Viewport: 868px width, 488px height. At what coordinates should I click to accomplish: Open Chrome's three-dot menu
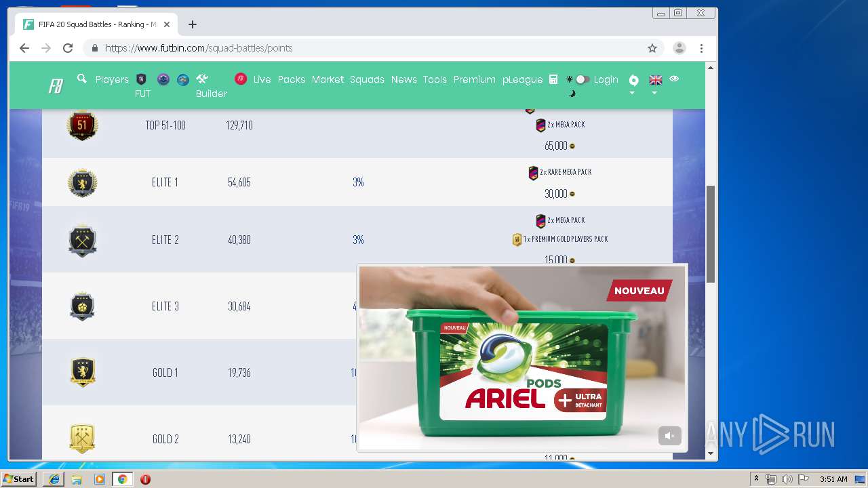[701, 48]
